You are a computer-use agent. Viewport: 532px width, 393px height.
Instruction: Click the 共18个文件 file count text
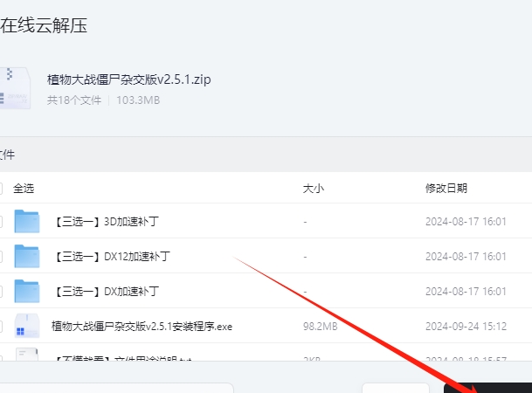coord(74,100)
